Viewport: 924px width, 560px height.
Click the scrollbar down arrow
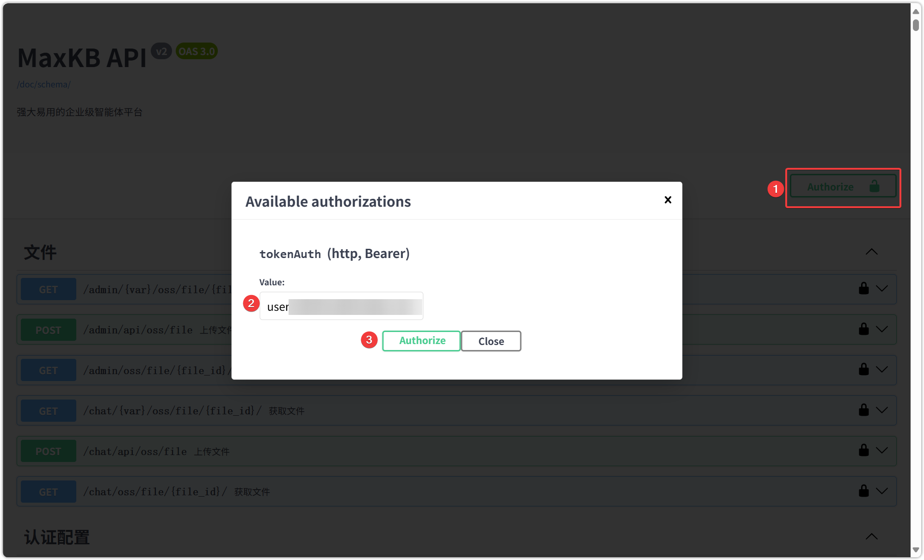click(x=916, y=550)
